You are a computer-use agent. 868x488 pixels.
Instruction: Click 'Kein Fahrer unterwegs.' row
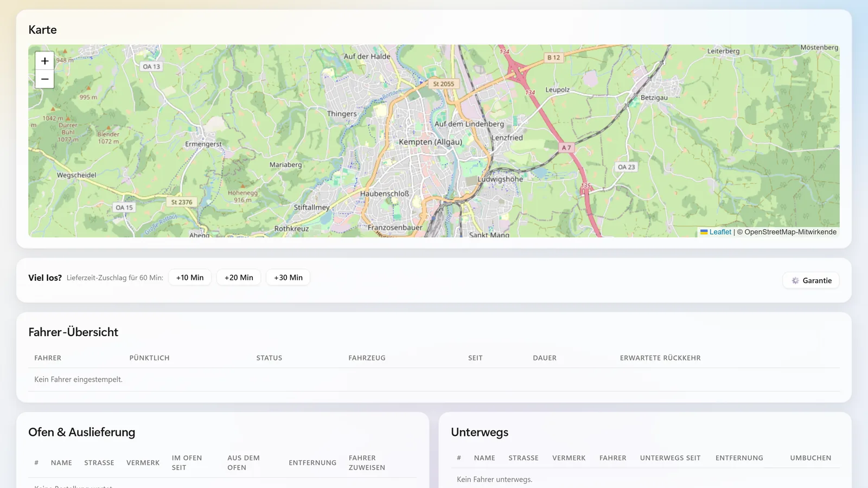(x=645, y=479)
